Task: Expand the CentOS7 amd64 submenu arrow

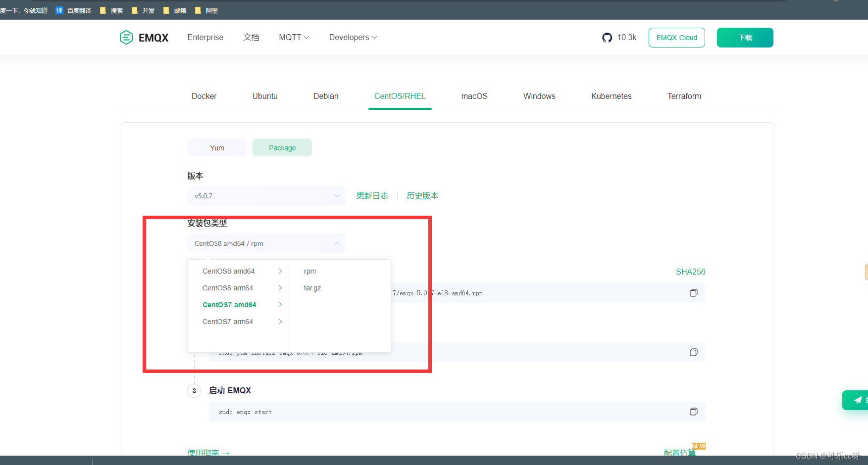Action: coord(280,305)
